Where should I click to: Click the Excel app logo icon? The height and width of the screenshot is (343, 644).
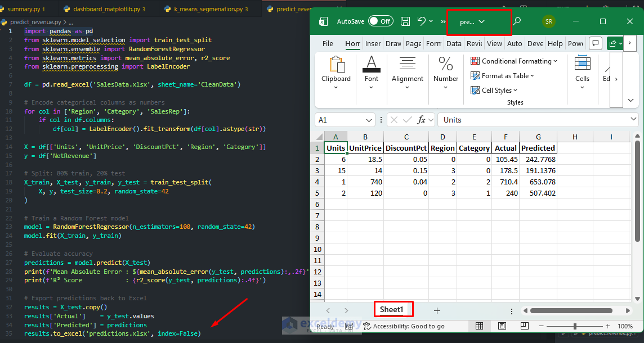click(x=324, y=21)
